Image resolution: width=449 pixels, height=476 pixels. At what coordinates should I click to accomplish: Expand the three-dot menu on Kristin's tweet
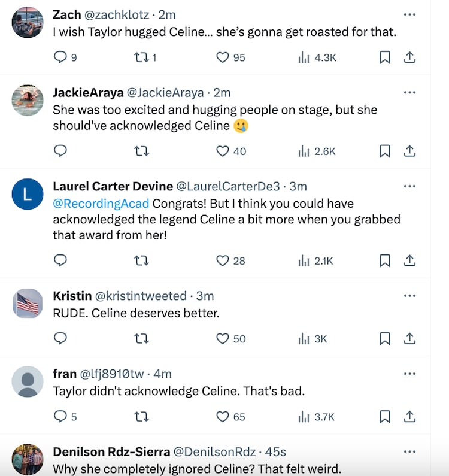pos(409,296)
